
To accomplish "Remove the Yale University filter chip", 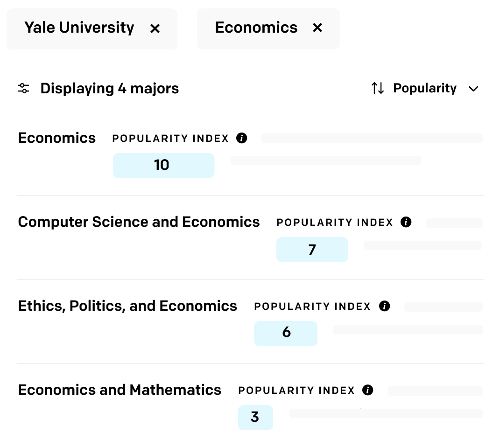I will 155,28.
